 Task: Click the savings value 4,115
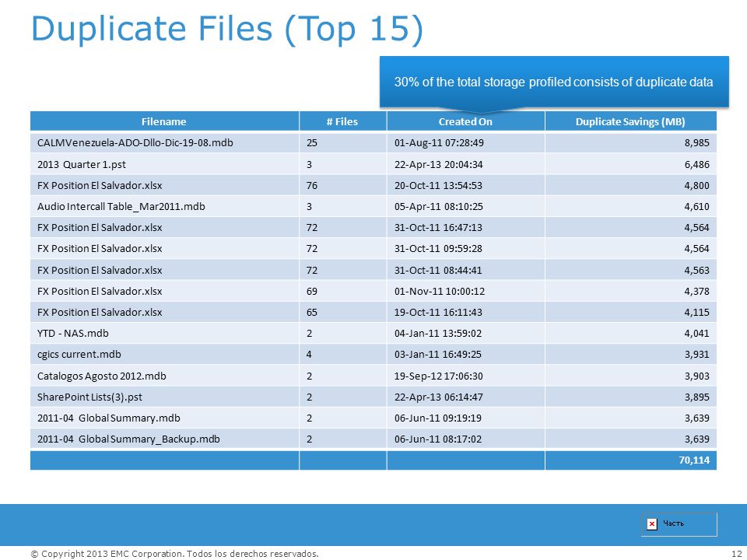(697, 313)
